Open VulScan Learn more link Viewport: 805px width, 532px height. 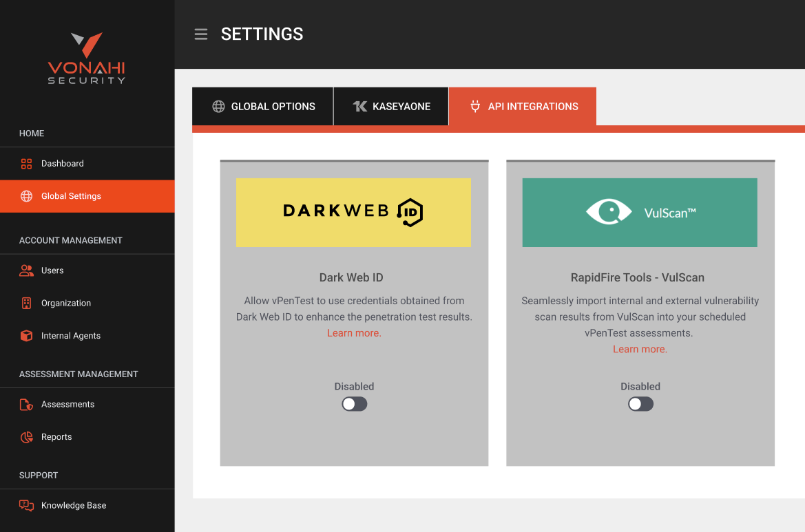(x=640, y=349)
